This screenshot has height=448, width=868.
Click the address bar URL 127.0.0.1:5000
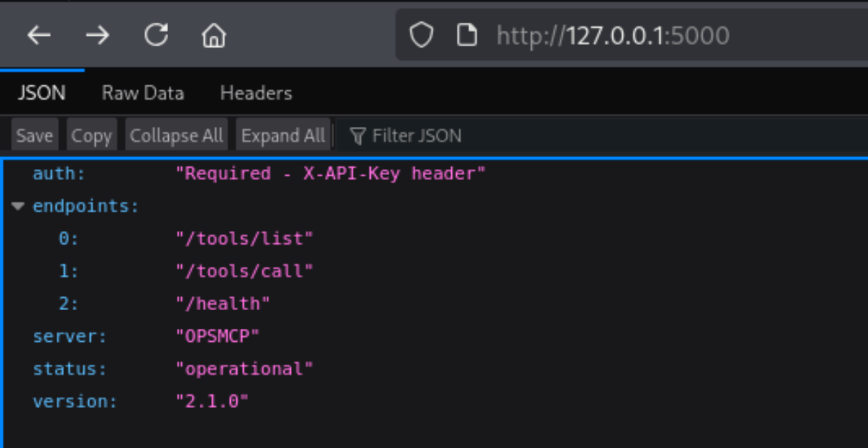coord(613,35)
